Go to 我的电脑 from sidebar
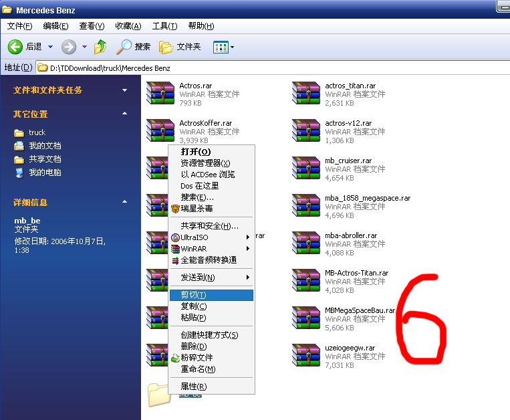This screenshot has width=510, height=420. 45,173
